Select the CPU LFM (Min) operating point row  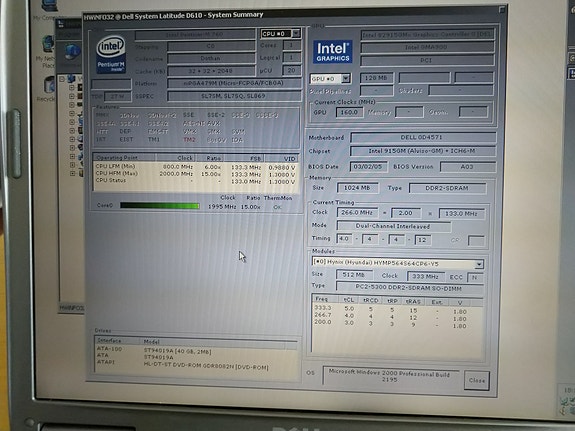coord(195,166)
